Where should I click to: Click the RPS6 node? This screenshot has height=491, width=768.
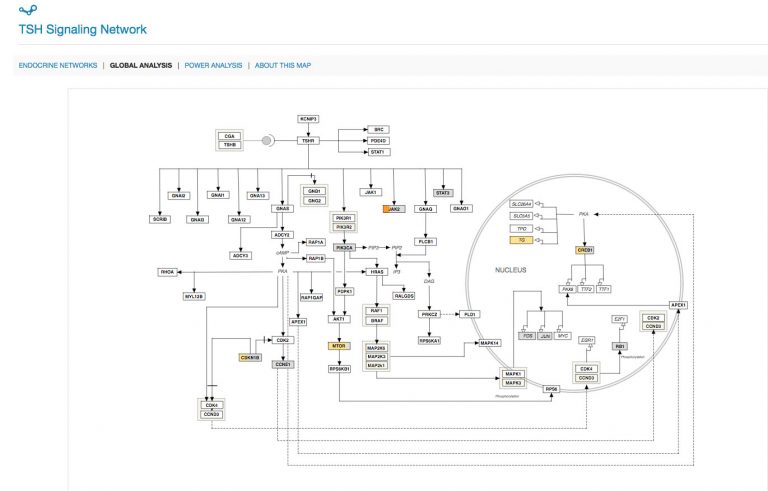pos(552,389)
